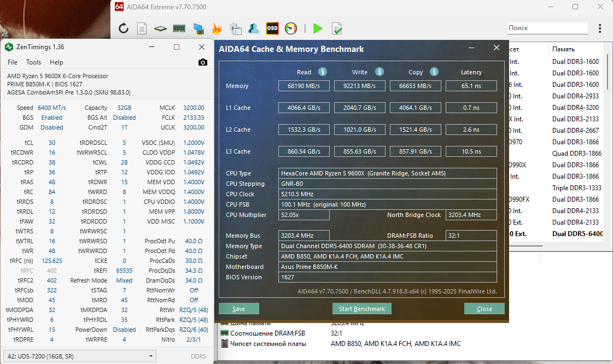Click the report with green checkmark icon
The image size is (613, 364).
[337, 28]
